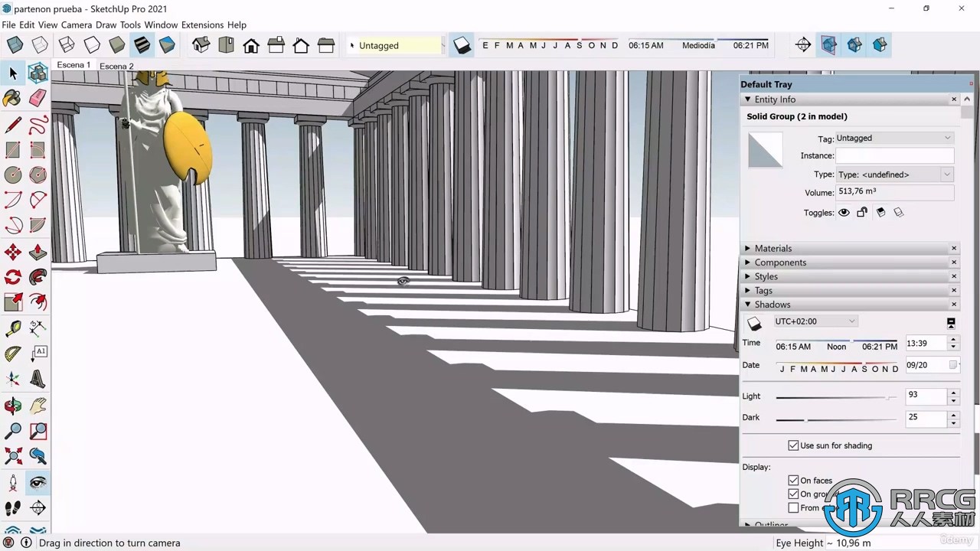Screen dimensions: 980x551
Task: Select the Eraser tool
Action: 38,98
